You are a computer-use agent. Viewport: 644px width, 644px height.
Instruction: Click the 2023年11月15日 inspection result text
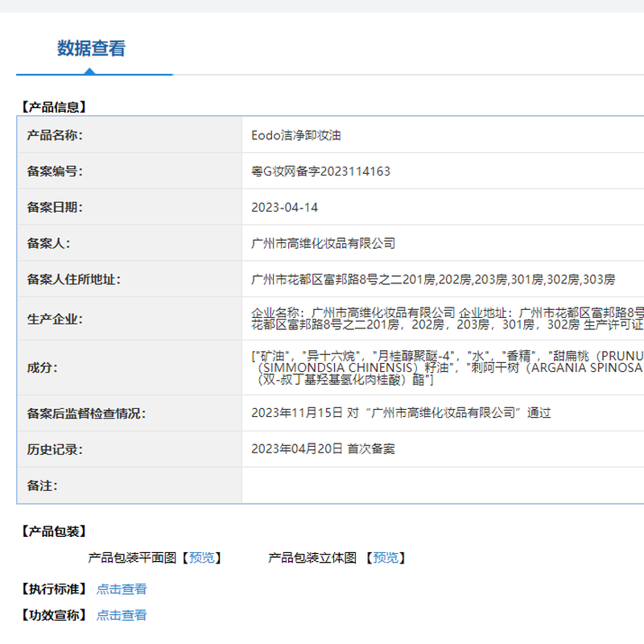click(401, 413)
